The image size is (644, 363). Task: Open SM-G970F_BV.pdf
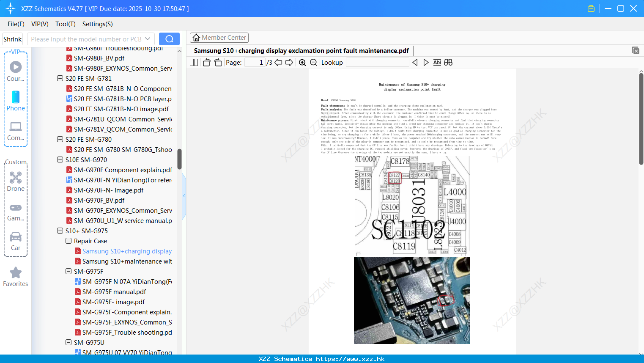(x=95, y=200)
